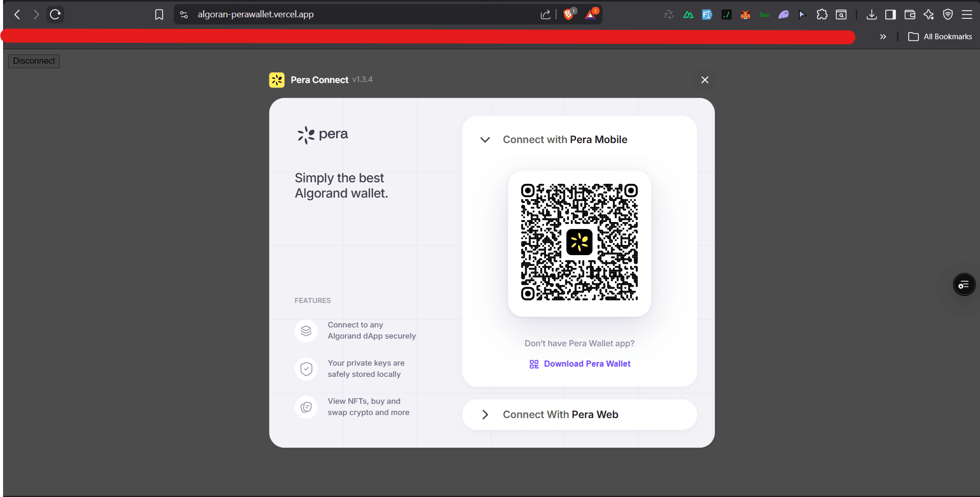
Task: Bookmark this page with the bookmark icon
Action: tap(159, 15)
